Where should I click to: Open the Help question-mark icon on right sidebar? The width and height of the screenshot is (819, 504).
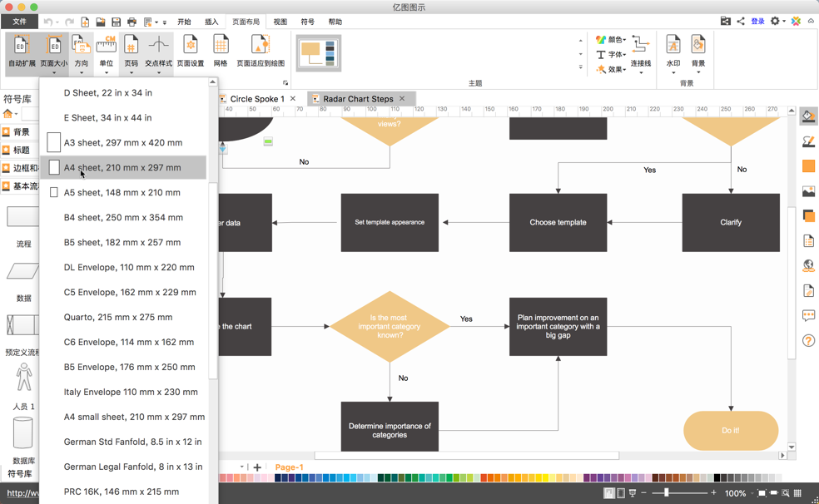[808, 340]
